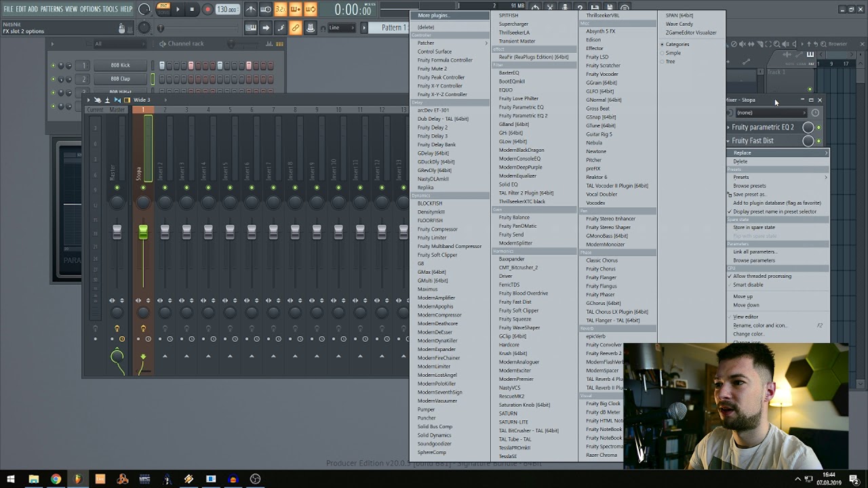Click the Stopa track pan knob
Viewport: 868px width, 488px height.
[x=143, y=202]
